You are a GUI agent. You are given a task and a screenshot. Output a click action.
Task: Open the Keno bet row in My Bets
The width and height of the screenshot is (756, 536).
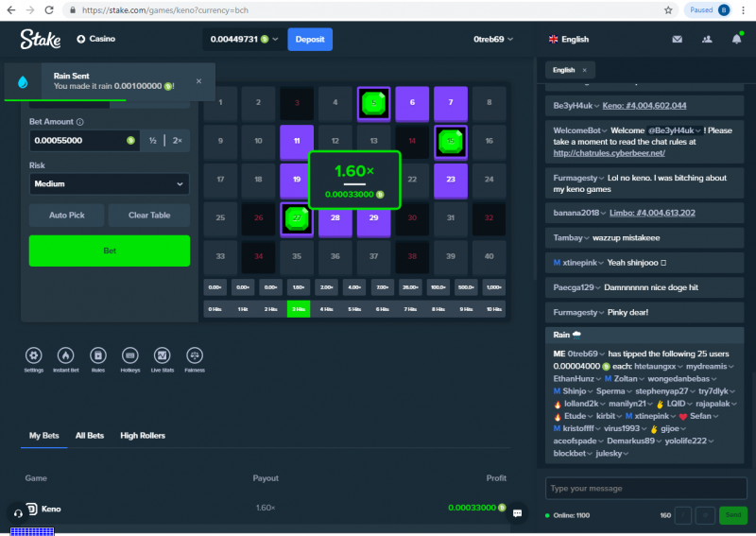266,508
